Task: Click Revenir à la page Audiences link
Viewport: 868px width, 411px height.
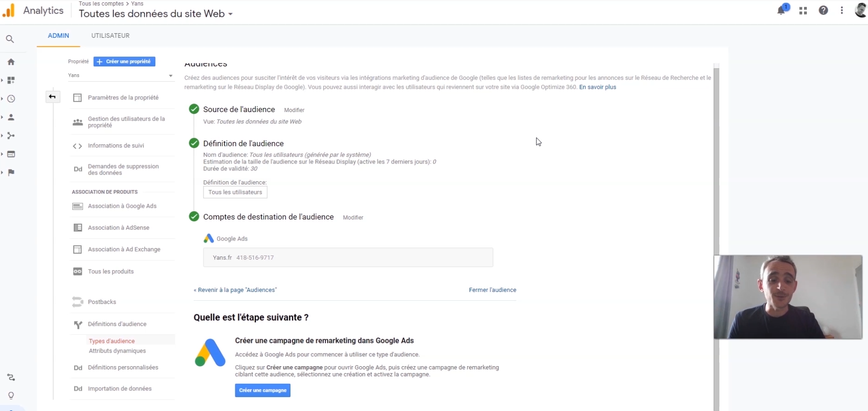Action: (235, 290)
